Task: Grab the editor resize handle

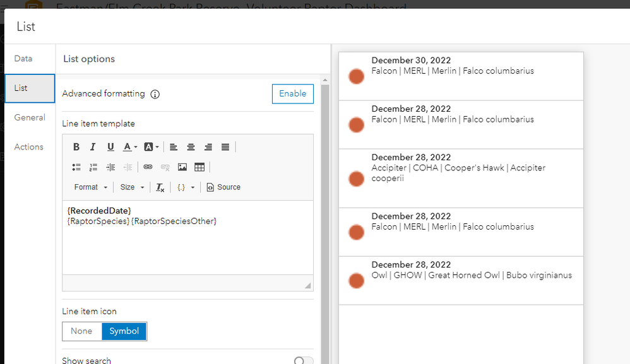Action: point(308,285)
